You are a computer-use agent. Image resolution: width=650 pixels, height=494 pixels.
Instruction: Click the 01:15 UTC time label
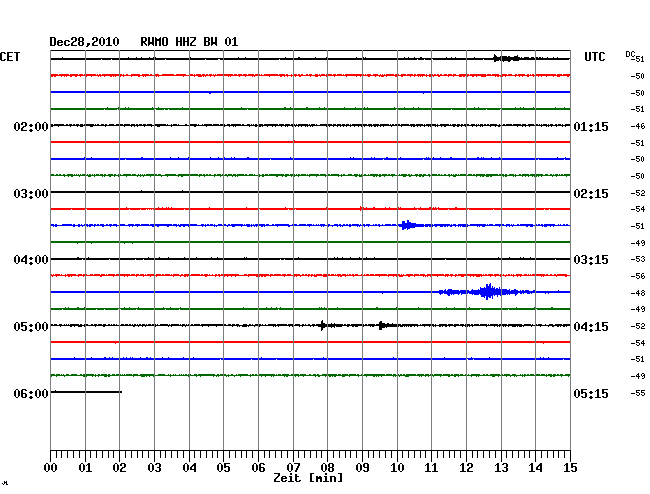(x=591, y=126)
